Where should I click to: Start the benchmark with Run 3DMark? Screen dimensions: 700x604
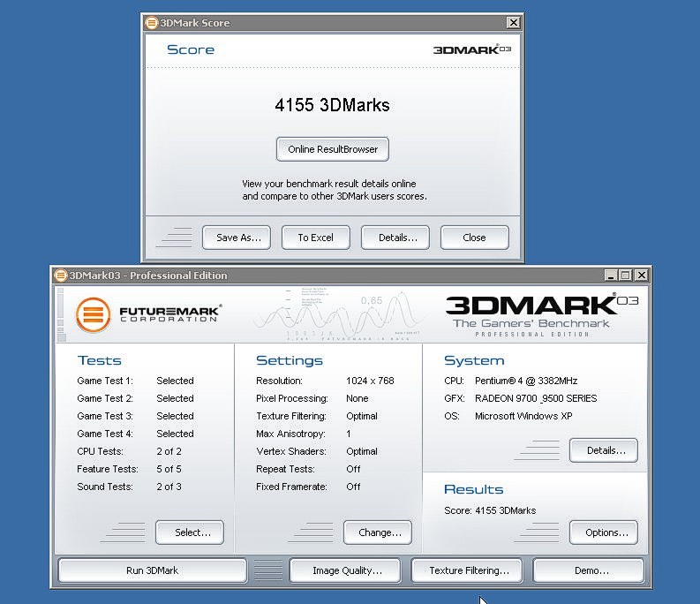[152, 570]
